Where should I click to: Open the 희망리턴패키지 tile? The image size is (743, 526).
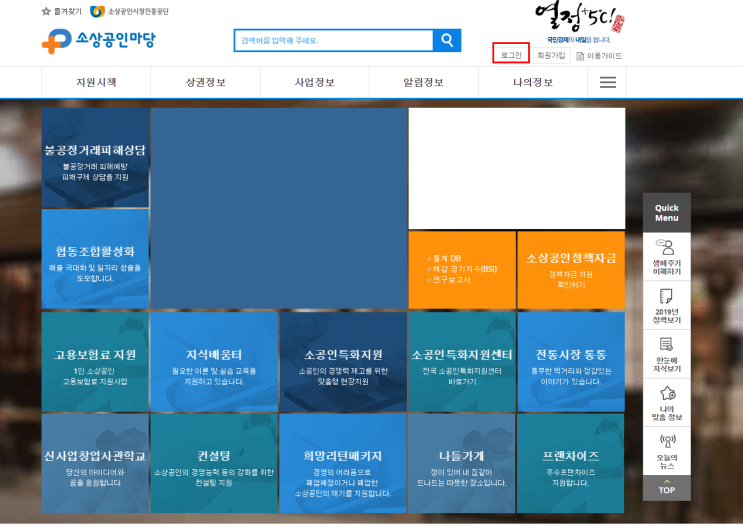(x=343, y=463)
